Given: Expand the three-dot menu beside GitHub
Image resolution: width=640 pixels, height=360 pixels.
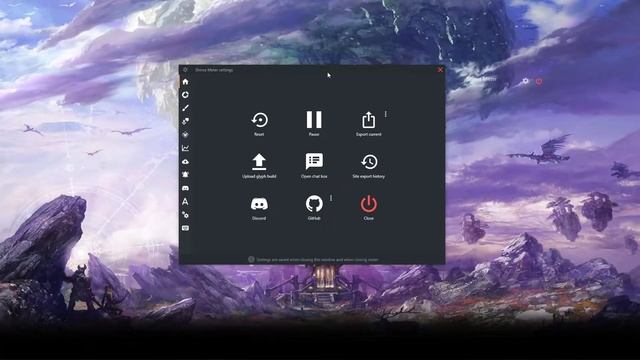Looking at the screenshot, I should click(x=331, y=198).
